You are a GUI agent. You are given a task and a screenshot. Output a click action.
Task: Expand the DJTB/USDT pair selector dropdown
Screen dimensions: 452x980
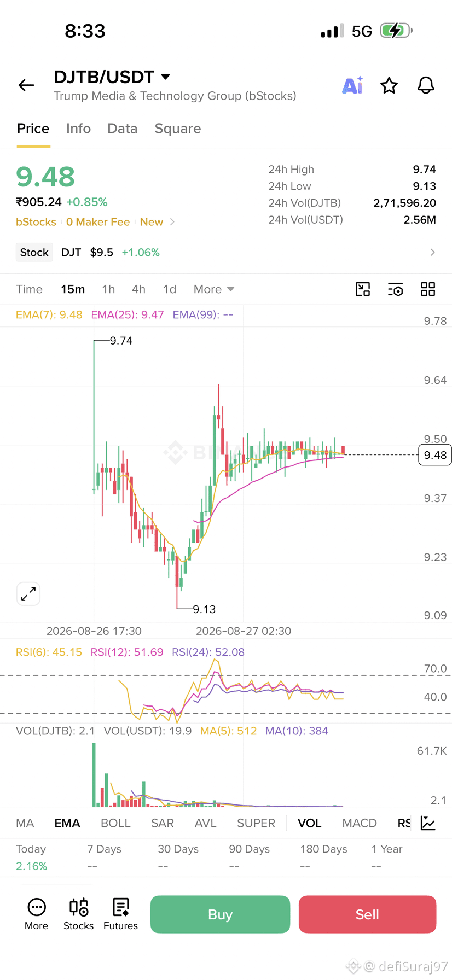pyautogui.click(x=165, y=77)
